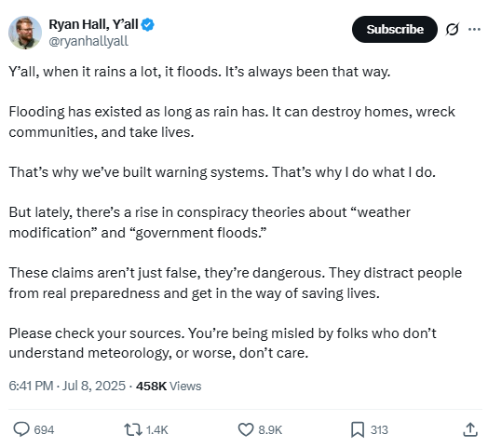Click the post text about conspiracy theories
The image size is (488, 448).
click(x=210, y=223)
